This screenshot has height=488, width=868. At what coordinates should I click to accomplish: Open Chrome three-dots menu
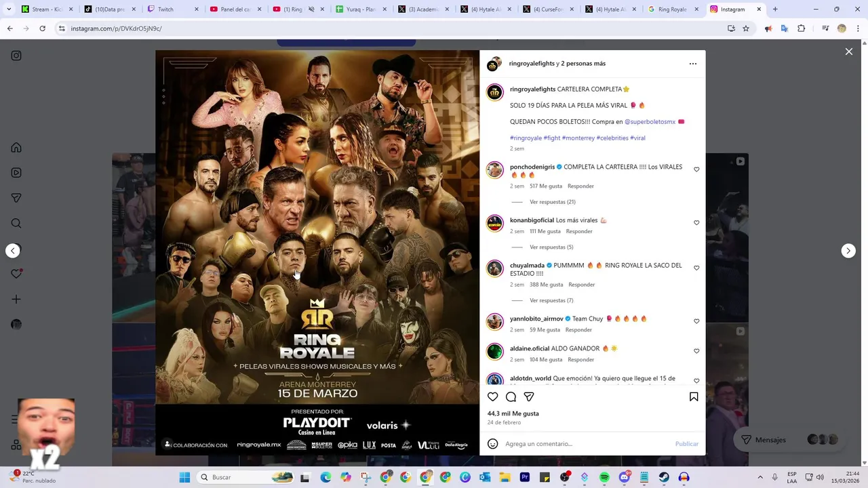(x=857, y=28)
